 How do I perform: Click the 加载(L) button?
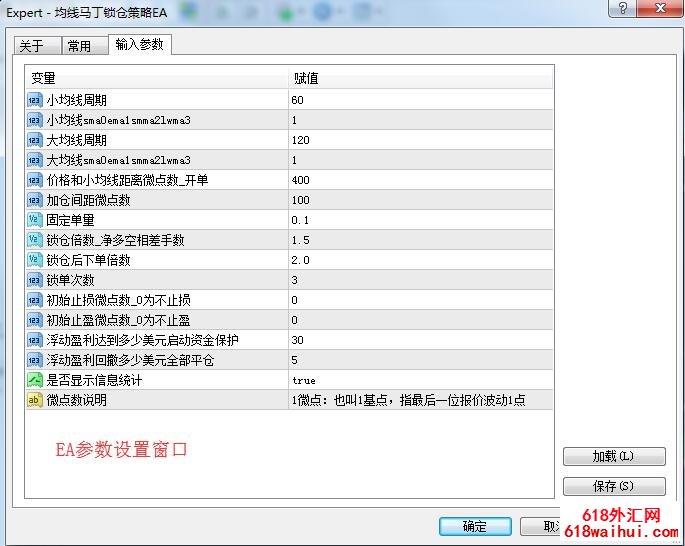614,456
